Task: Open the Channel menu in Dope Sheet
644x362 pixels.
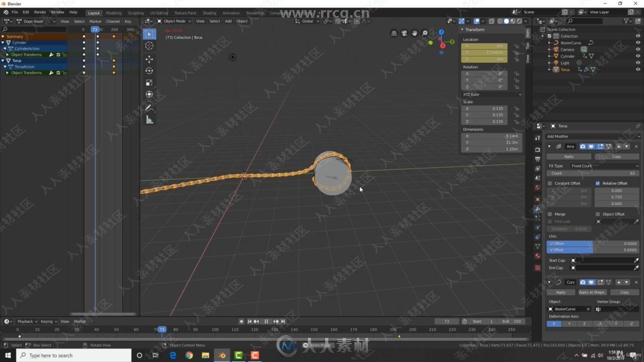Action: (113, 21)
